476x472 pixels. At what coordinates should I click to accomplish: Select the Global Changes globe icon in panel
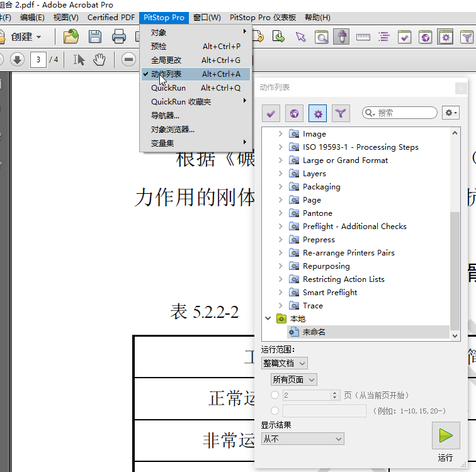294,113
